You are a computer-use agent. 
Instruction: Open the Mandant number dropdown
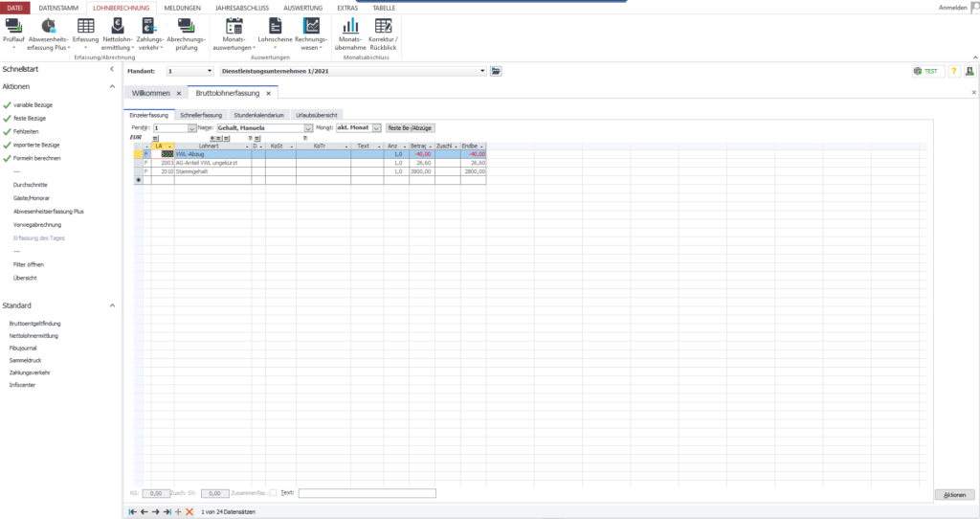(x=210, y=71)
